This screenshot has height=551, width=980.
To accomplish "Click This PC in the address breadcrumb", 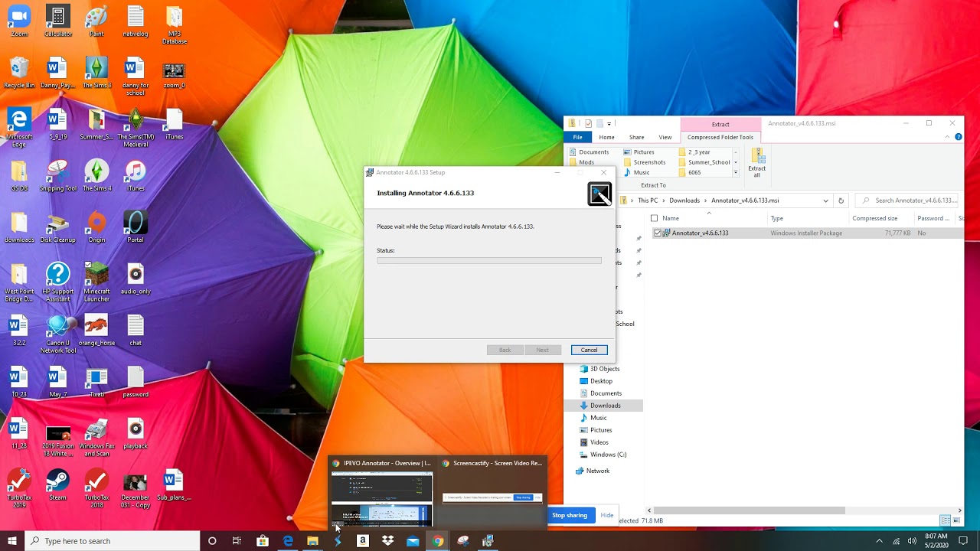I will (x=648, y=201).
